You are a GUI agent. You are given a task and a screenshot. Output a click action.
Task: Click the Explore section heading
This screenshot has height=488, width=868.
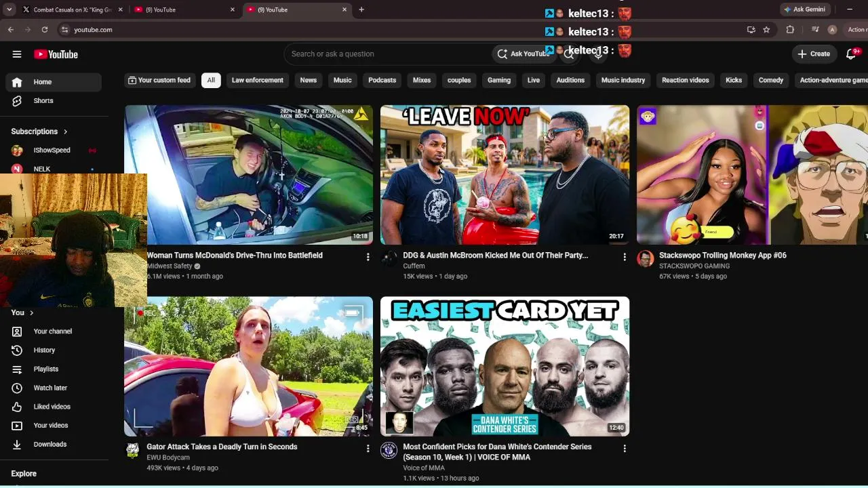point(24,474)
